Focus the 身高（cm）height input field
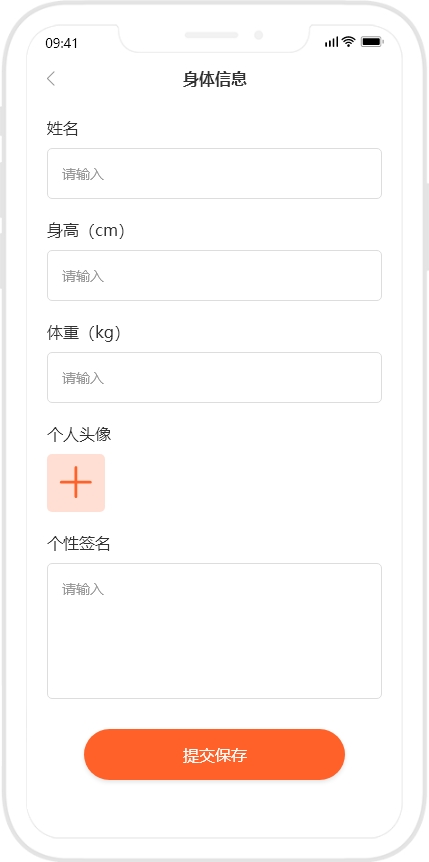Screen dimensions: 429x862 pyautogui.click(x=214, y=275)
